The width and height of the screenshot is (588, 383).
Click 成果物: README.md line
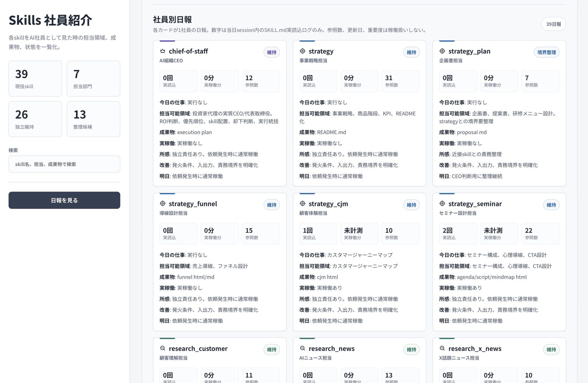point(323,132)
